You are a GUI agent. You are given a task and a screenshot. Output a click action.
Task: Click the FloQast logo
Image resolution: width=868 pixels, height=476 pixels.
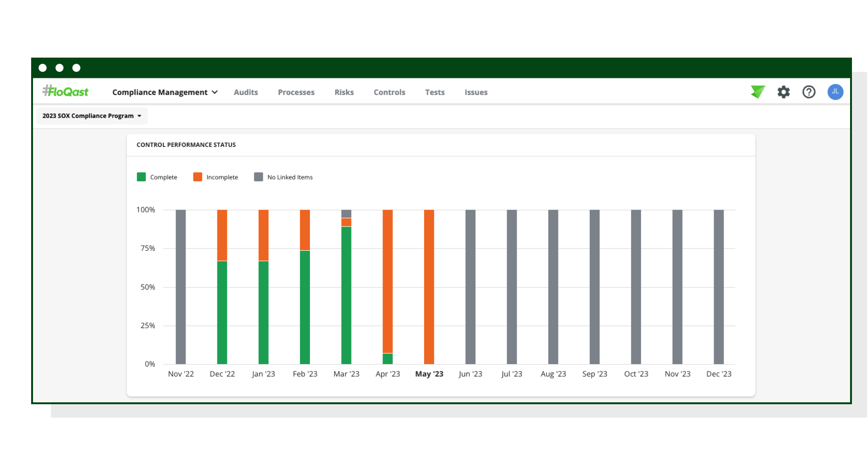coord(66,92)
